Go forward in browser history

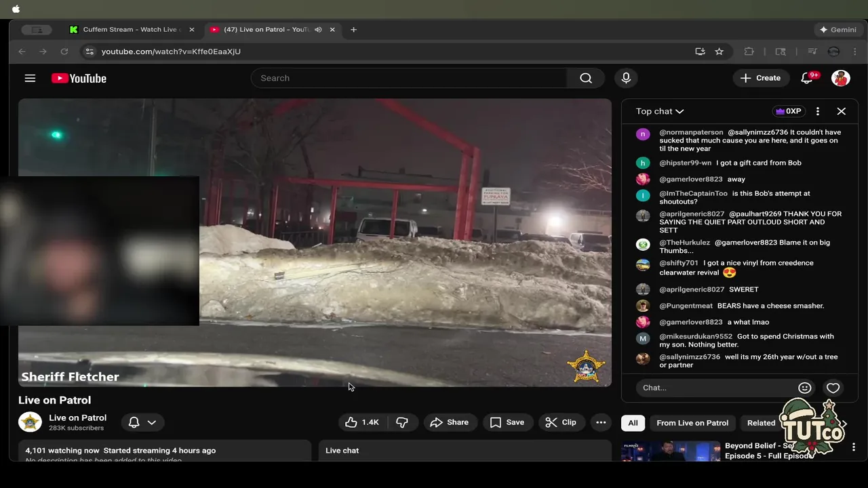point(43,52)
